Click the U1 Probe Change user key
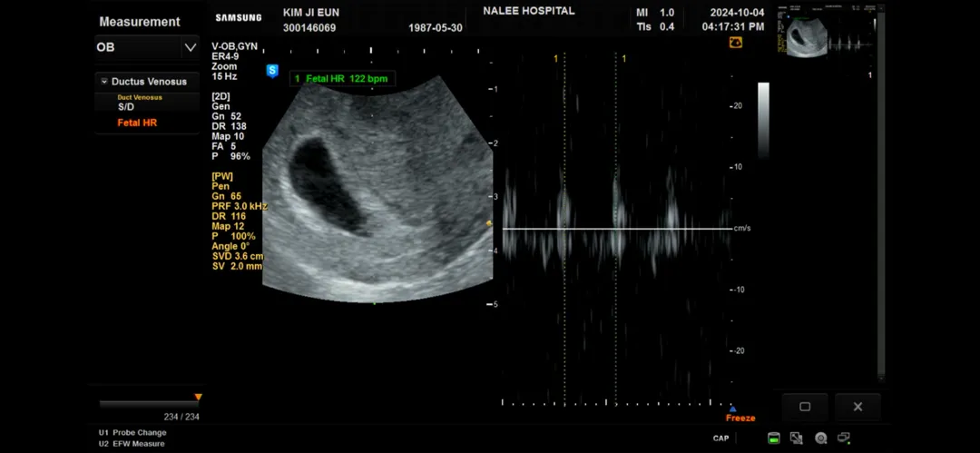980x453 pixels. (x=132, y=432)
